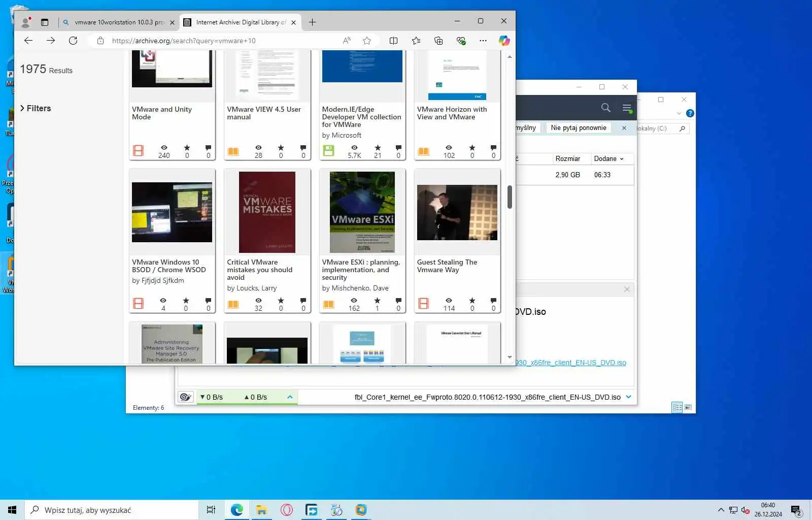Launch Copilot in Edge
Image resolution: width=812 pixels, height=520 pixels.
504,41
